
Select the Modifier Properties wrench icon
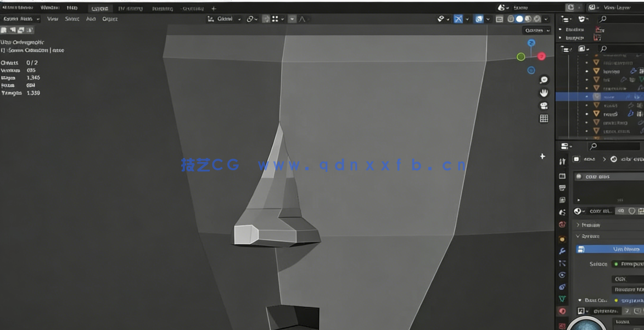point(562,250)
